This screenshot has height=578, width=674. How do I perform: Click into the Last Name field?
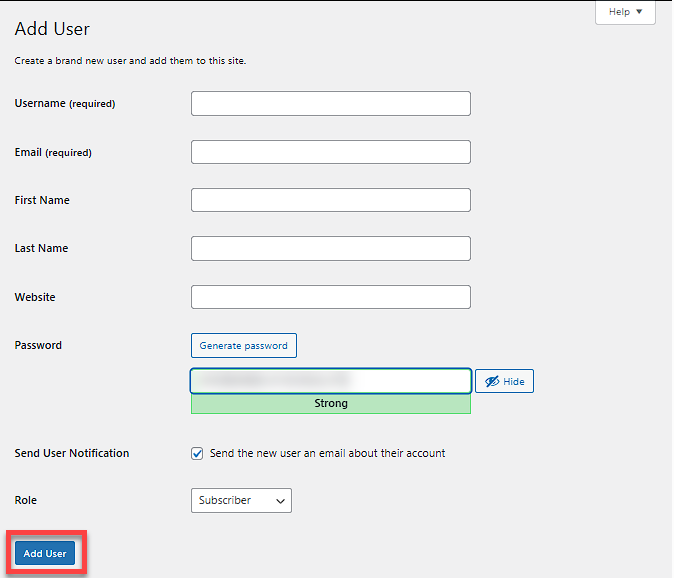tap(330, 248)
